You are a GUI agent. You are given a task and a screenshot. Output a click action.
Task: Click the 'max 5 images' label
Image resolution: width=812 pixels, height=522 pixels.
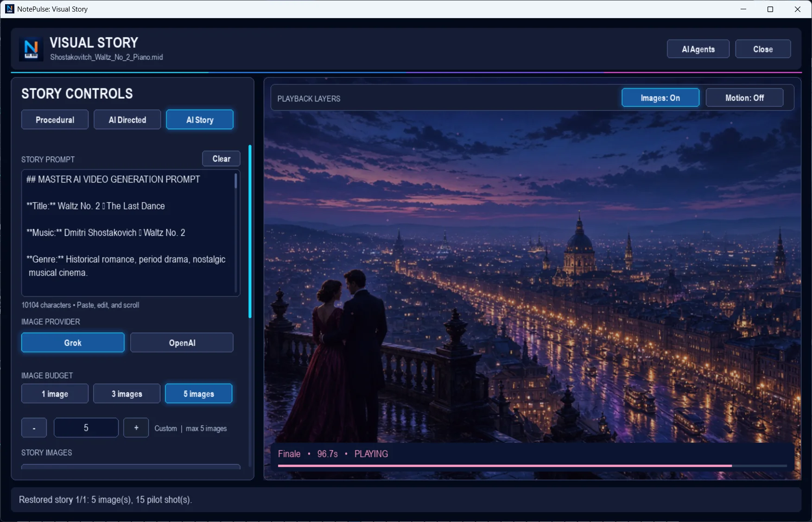tap(206, 428)
